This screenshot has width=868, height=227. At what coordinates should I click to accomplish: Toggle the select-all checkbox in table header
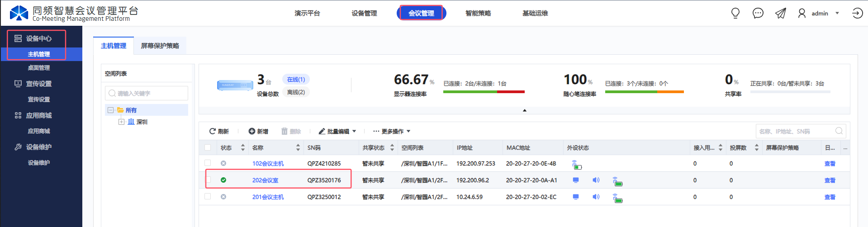(208, 147)
